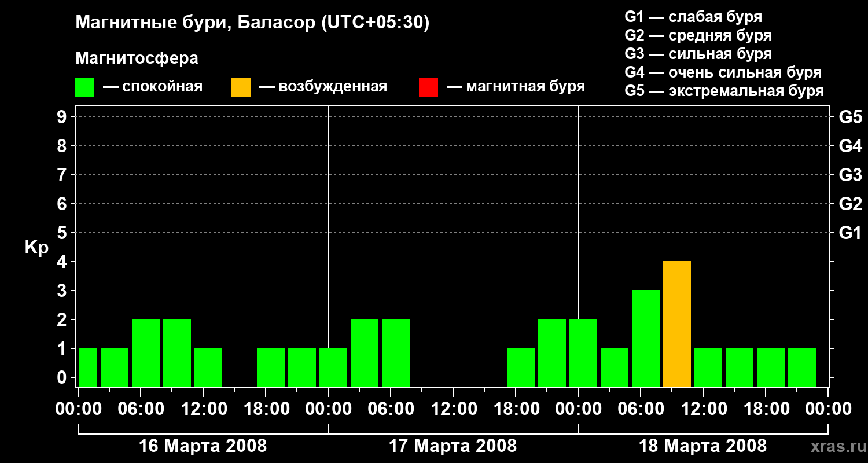868x463 pixels.
Task: Select the 09:00–12:00 bar on 16 Марта
Action: pos(177,353)
